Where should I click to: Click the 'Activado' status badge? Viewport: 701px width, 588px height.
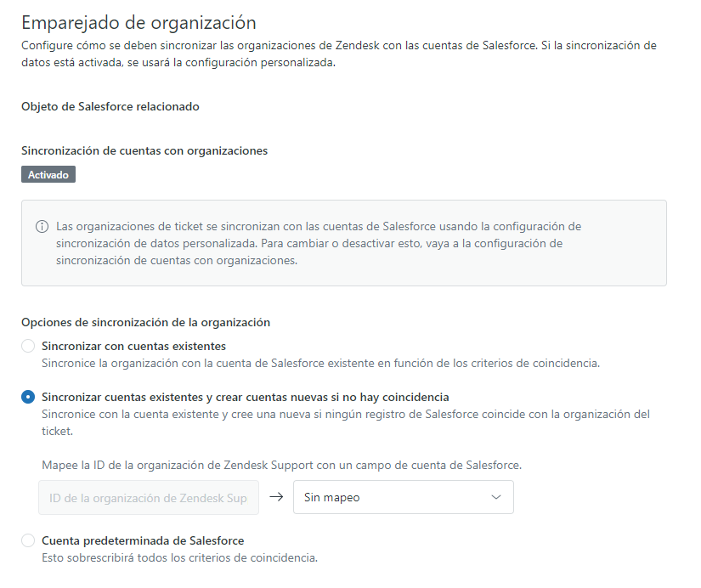[48, 174]
